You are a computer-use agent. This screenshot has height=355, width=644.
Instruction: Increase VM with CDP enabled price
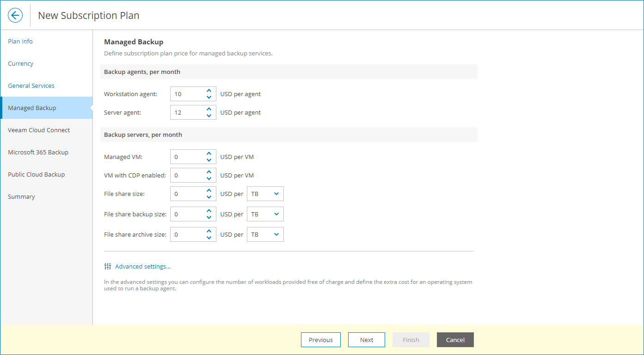coord(209,172)
